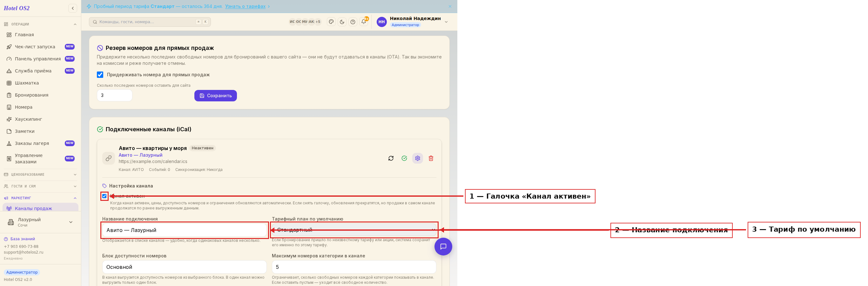The height and width of the screenshot is (286, 868).
Task: Open the theme palette icon in the header
Action: point(331,22)
